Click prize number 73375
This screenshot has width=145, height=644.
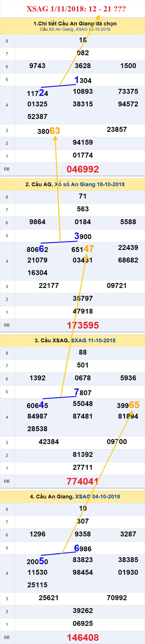(128, 92)
